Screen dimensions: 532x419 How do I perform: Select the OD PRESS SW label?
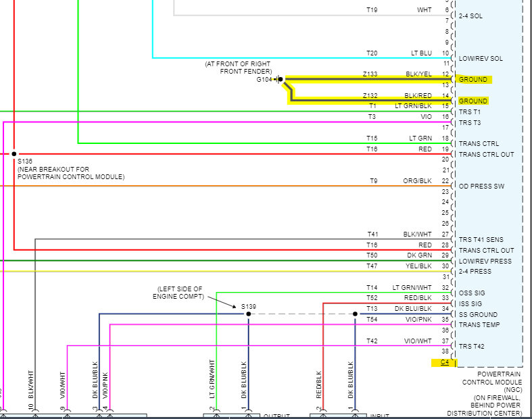tap(481, 187)
